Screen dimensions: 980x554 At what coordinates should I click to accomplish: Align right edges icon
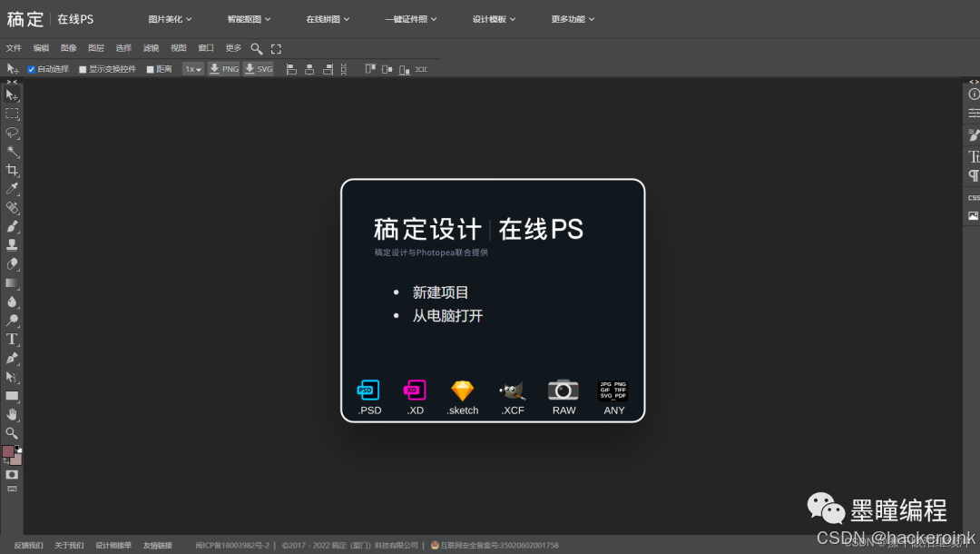328,69
